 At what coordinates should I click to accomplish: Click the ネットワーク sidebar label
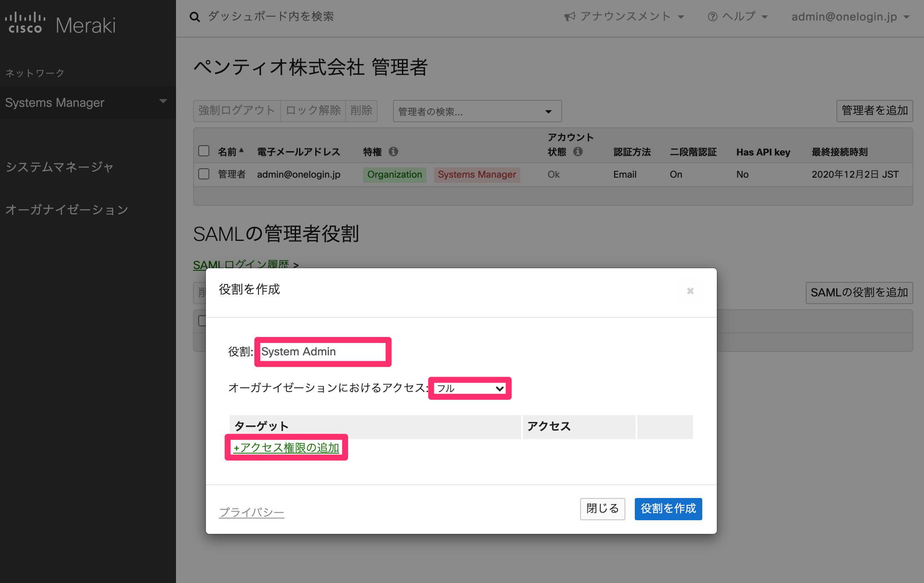pos(35,73)
